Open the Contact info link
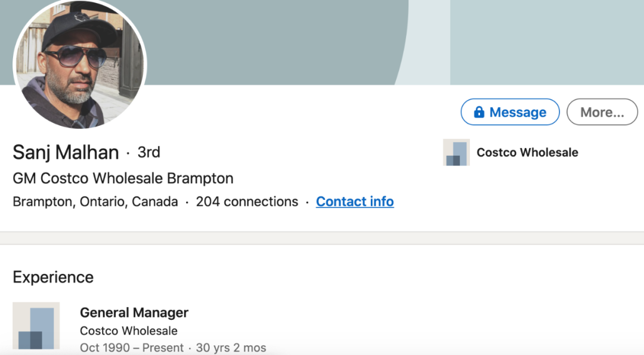The height and width of the screenshot is (355, 644). pos(355,201)
